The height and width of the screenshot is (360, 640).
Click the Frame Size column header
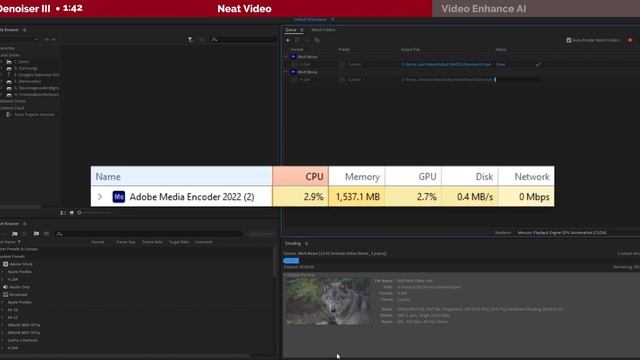(125, 242)
